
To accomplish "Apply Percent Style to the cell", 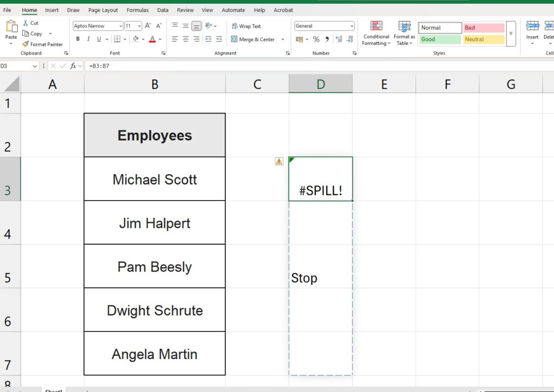I will pyautogui.click(x=316, y=39).
